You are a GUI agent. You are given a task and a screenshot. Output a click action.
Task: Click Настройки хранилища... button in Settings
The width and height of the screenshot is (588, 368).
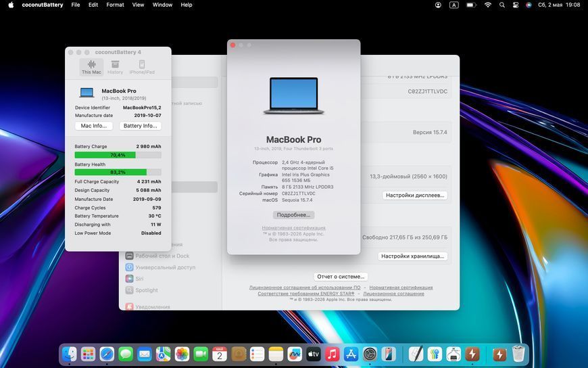coord(412,256)
